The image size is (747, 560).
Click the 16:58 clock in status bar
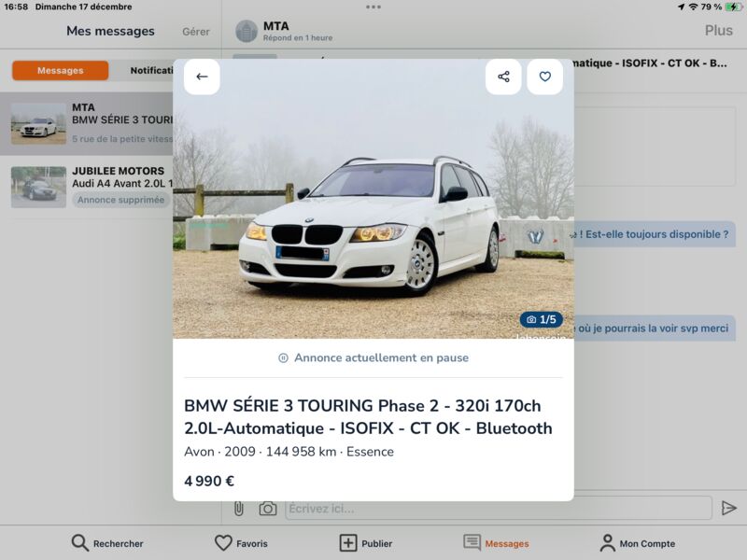(x=16, y=7)
